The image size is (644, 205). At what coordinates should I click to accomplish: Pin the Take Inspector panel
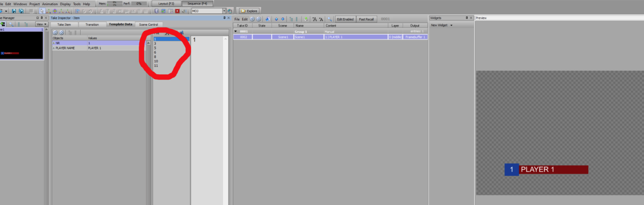[224, 18]
